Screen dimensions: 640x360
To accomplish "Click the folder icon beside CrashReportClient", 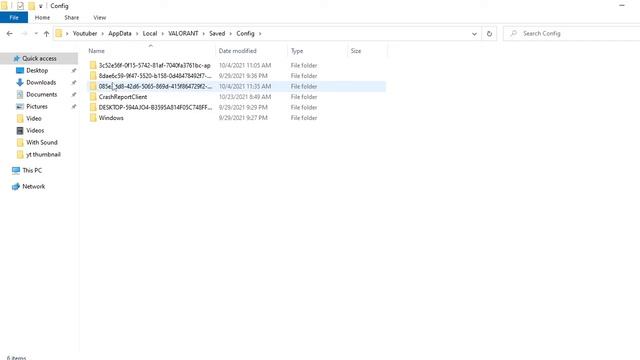I will click(x=93, y=97).
